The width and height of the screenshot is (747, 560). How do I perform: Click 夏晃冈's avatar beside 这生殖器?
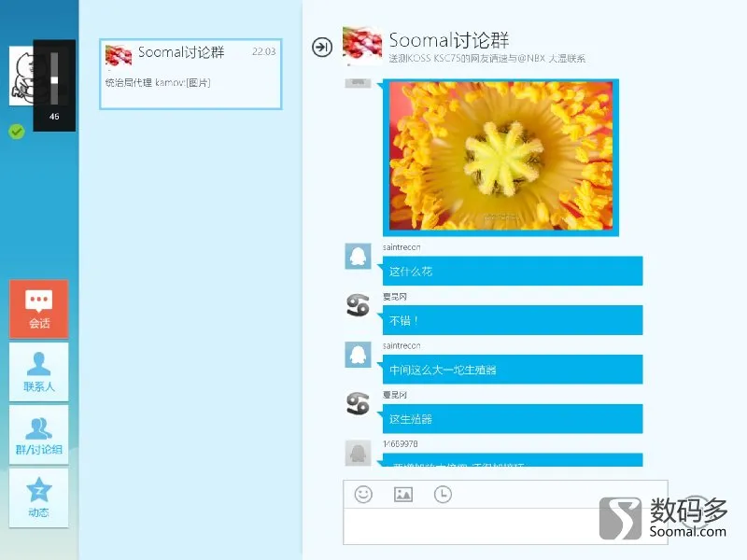click(358, 404)
